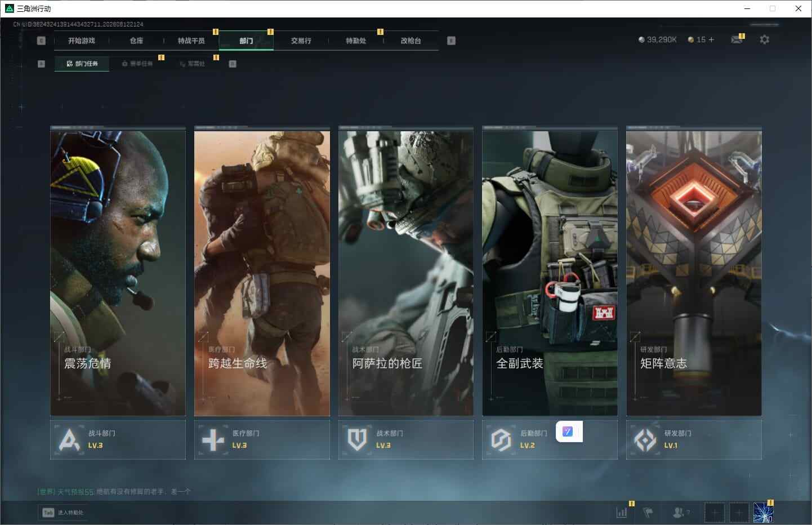
Task: Click the floating white overlay icon with blue slash
Action: 568,431
